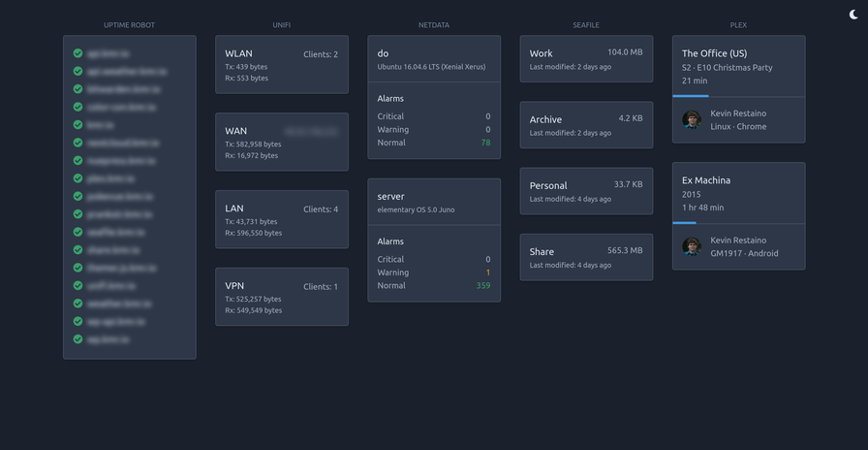The width and height of the screenshot is (868, 450).
Task: Click the last green check in Uptime Robot
Action: click(77, 339)
